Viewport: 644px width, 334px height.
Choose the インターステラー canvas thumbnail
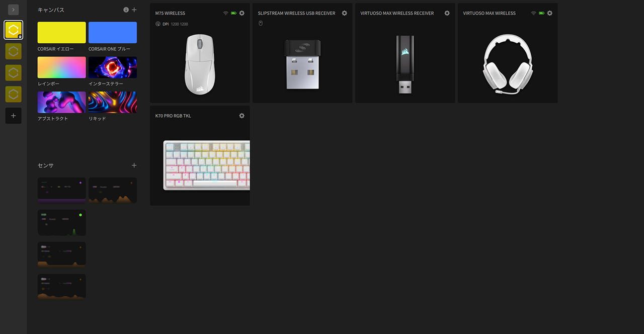tap(113, 67)
